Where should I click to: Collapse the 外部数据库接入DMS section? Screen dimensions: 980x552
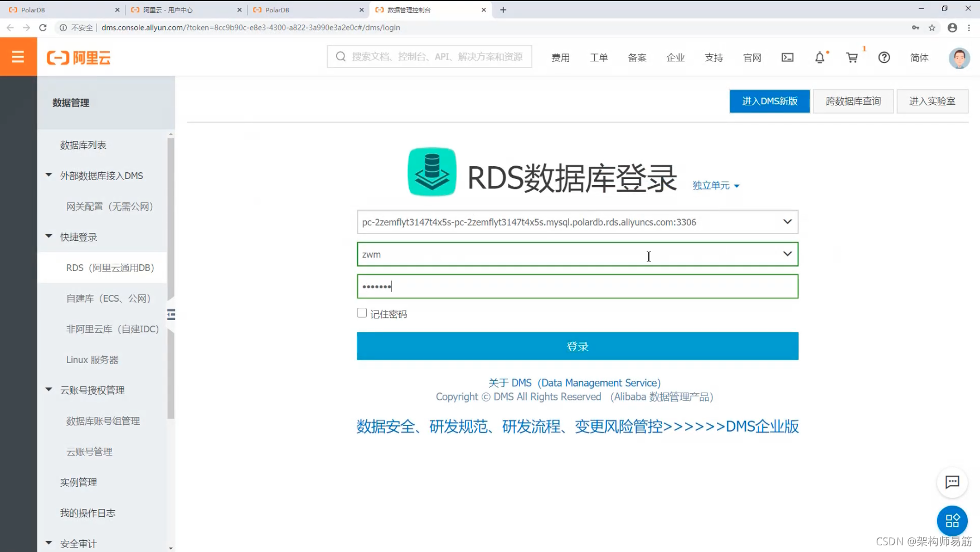point(48,175)
